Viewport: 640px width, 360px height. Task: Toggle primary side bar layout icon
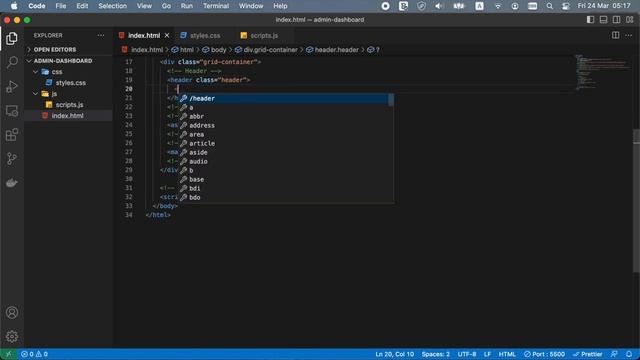pos(590,20)
